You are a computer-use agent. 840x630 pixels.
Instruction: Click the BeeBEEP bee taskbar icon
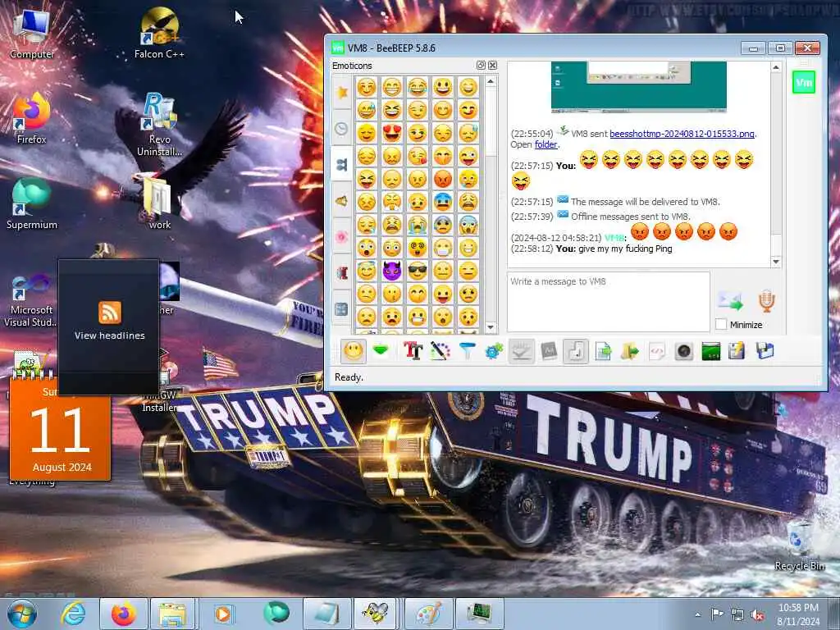click(x=376, y=614)
